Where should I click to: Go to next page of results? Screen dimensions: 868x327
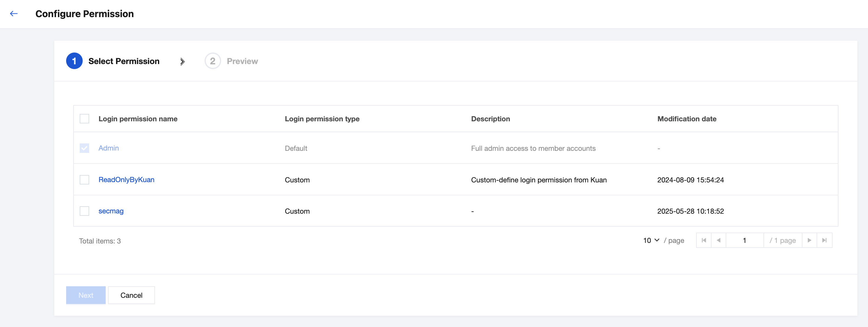809,241
